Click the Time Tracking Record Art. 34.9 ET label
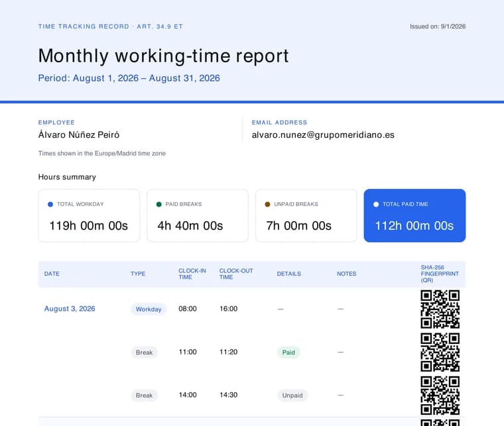 pyautogui.click(x=111, y=27)
